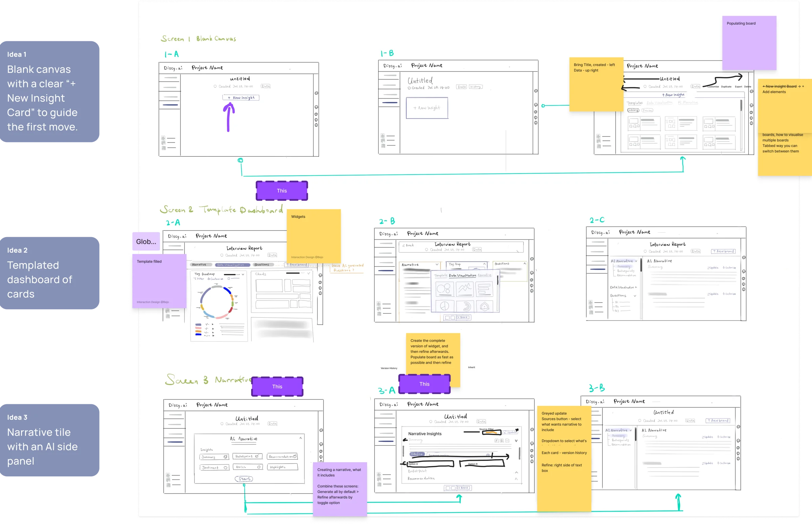Switch to the Questions tab in Interview Report

(x=262, y=265)
